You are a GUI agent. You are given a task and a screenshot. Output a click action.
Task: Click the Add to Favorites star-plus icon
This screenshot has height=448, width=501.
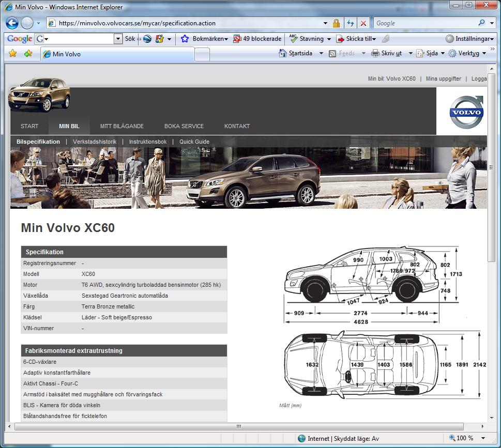coord(28,53)
